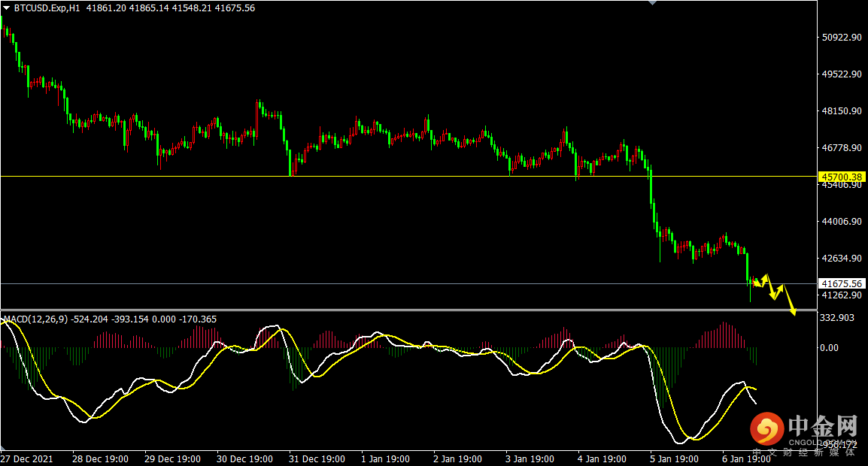Click the 5 Jan 19:00 time label
Screen dimensions: 868x466
click(673, 458)
